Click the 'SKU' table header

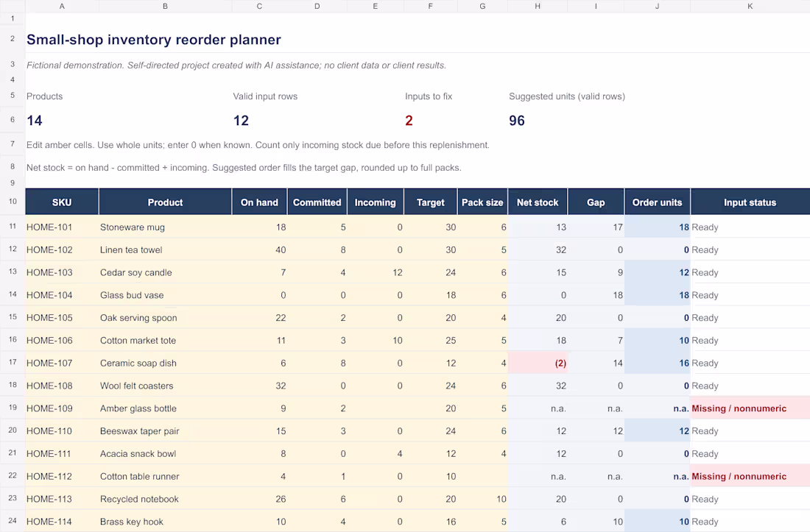[x=62, y=202]
